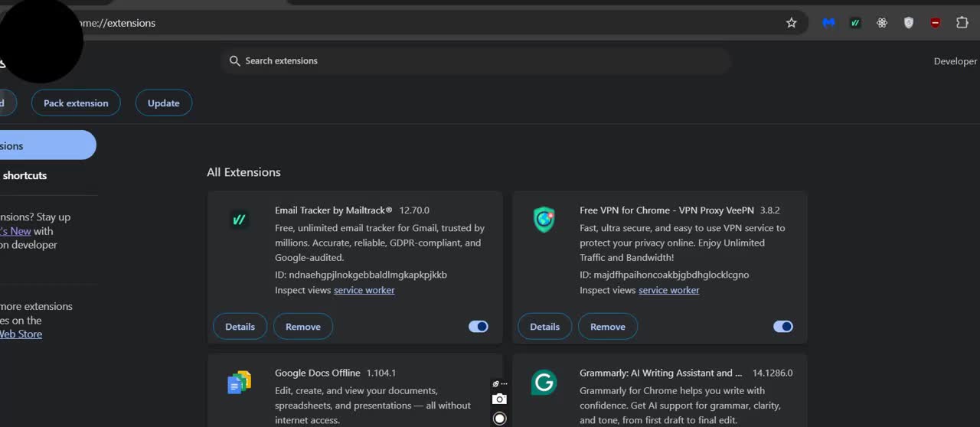
Task: Focus the Search extensions field
Action: [x=476, y=60]
